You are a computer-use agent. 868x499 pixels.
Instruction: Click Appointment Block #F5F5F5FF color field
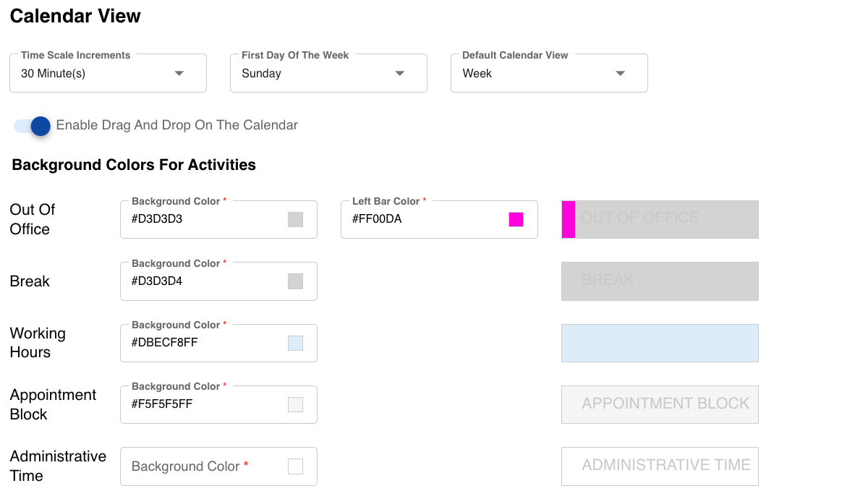203,404
